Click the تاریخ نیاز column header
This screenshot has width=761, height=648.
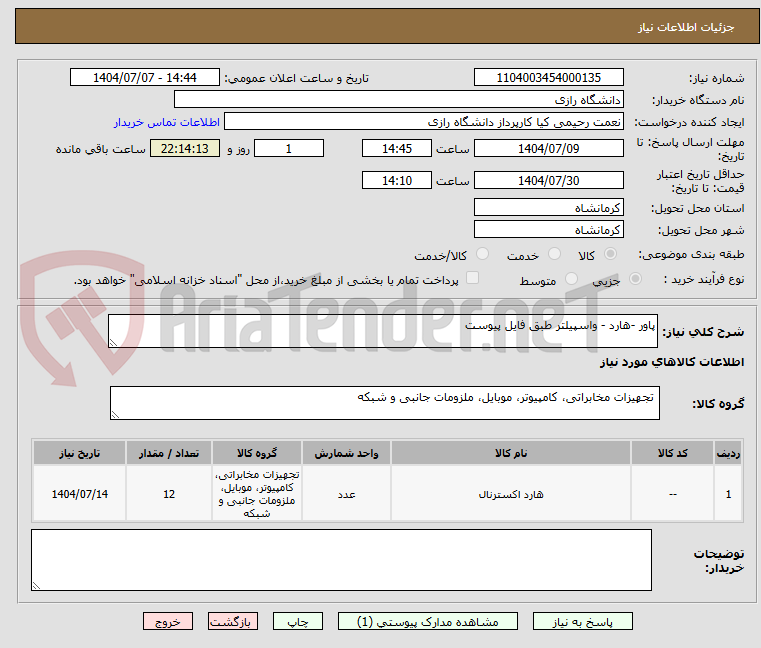(x=80, y=453)
